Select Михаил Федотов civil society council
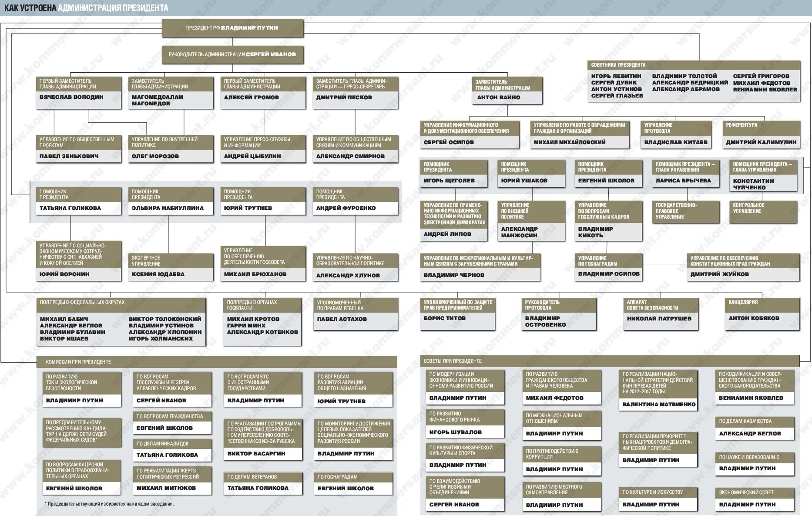The image size is (812, 516). pos(562,387)
